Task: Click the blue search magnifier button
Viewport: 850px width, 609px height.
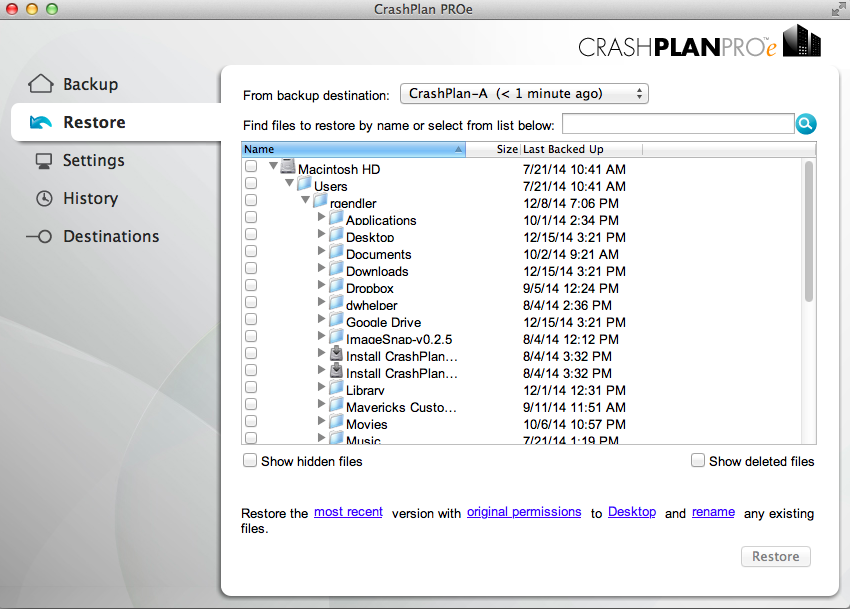Action: [x=806, y=124]
